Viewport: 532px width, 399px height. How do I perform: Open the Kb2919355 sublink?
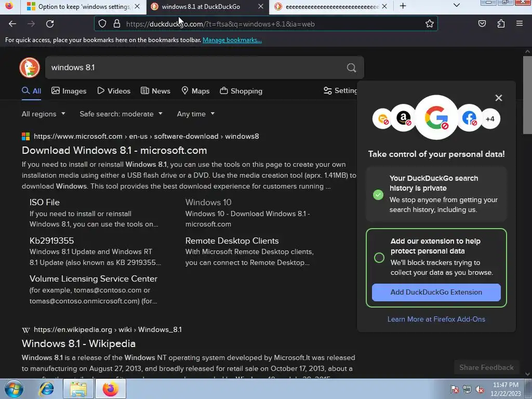(51, 241)
